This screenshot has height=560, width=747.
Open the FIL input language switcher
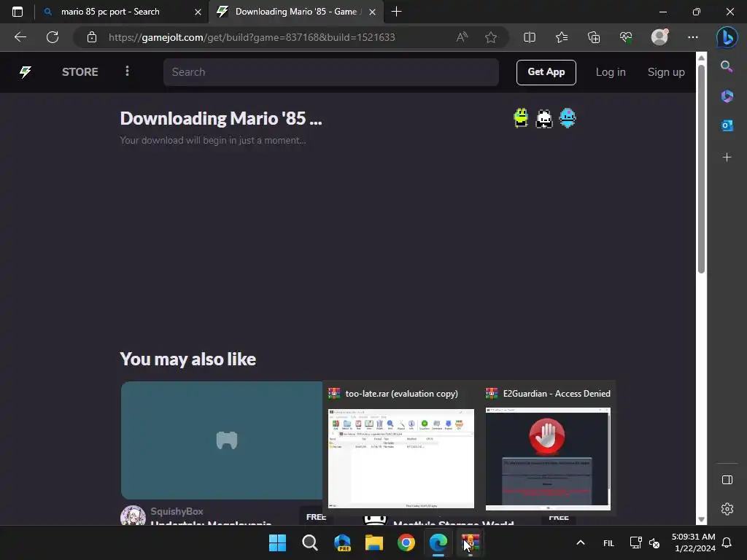click(608, 542)
